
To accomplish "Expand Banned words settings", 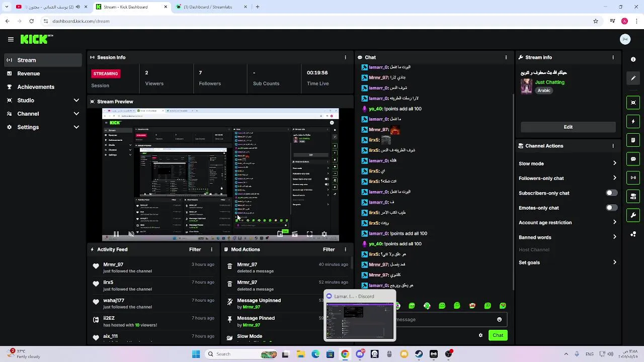I will click(x=614, y=237).
